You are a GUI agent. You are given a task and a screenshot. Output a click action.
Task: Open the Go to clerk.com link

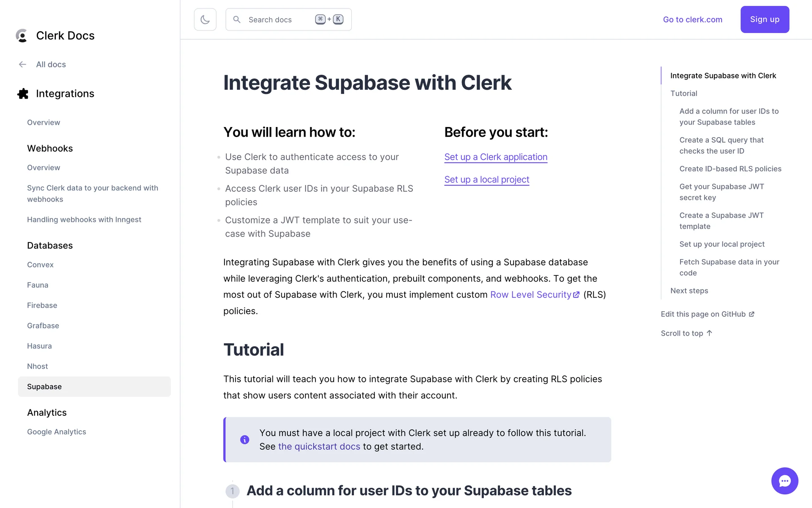click(x=692, y=19)
